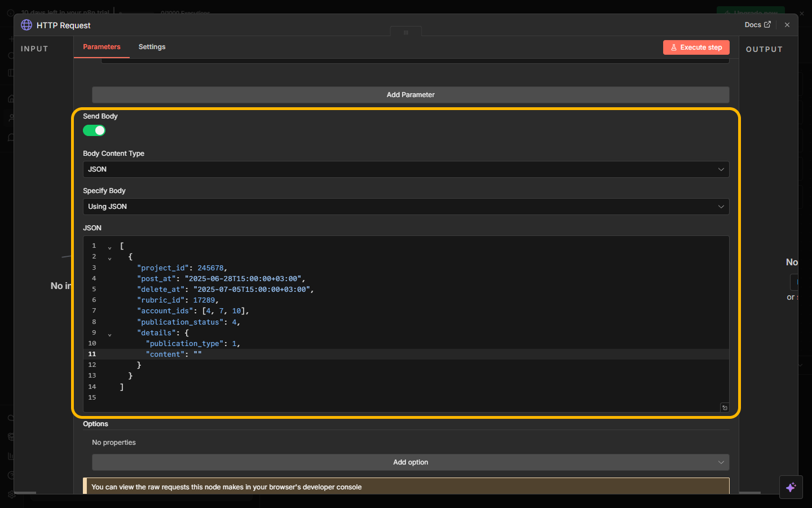Screen dimensions: 812x508
Task: Click the flask icon on Execute step
Action: [674, 47]
